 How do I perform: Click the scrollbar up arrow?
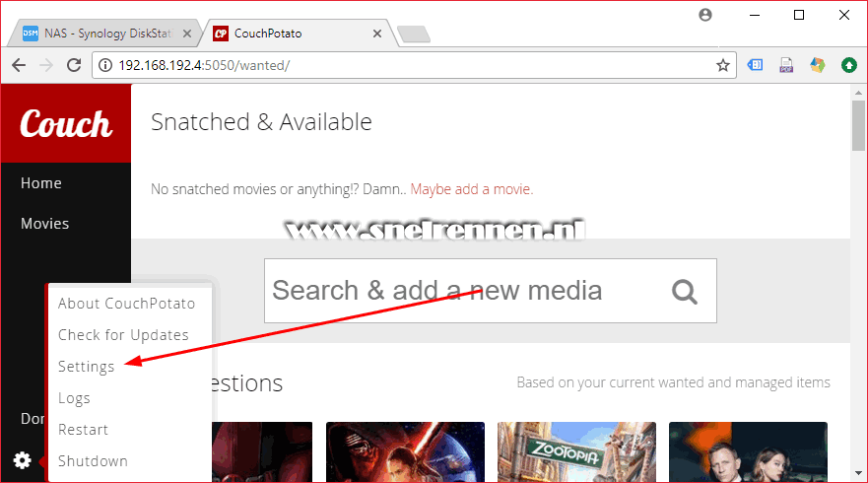[858, 93]
